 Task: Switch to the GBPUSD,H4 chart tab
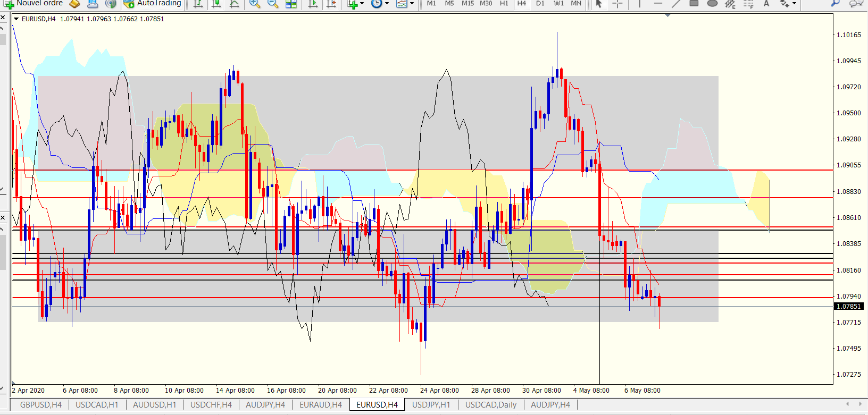pyautogui.click(x=41, y=405)
